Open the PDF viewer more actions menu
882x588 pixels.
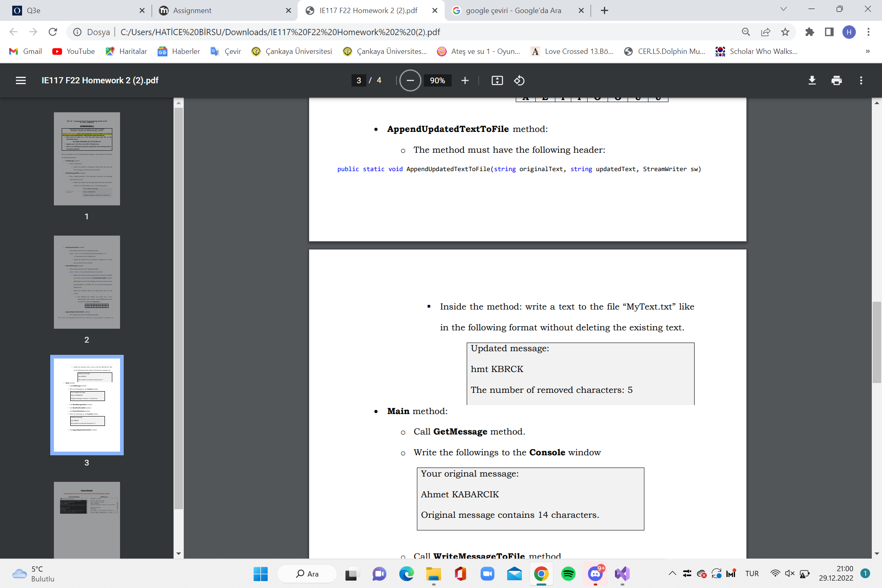[x=861, y=80]
